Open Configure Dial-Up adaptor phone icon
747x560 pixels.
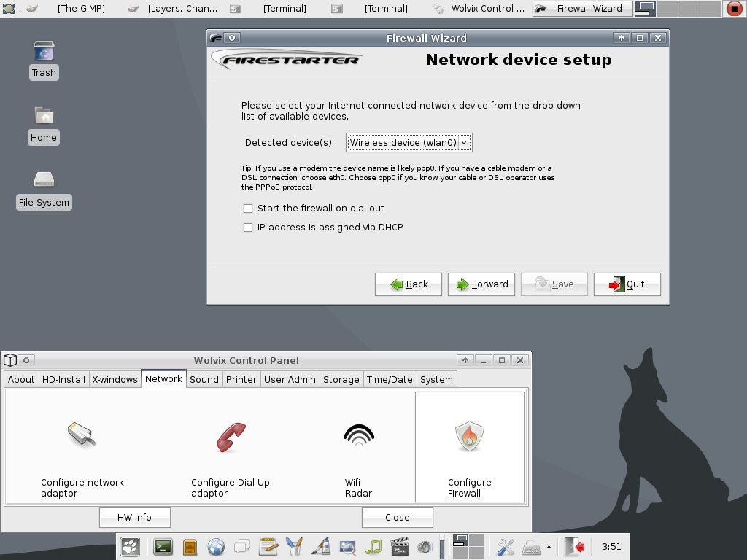(231, 437)
